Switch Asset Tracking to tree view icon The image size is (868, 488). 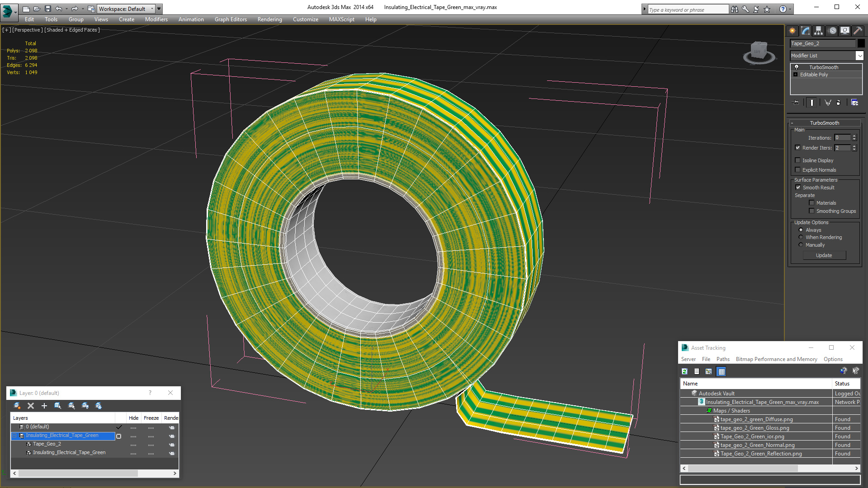coord(709,371)
